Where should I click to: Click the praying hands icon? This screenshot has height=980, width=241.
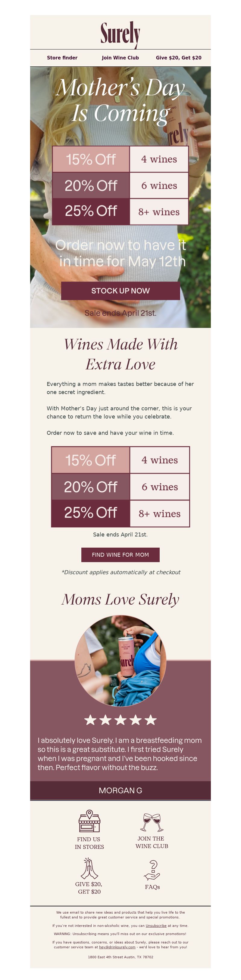[x=89, y=868]
